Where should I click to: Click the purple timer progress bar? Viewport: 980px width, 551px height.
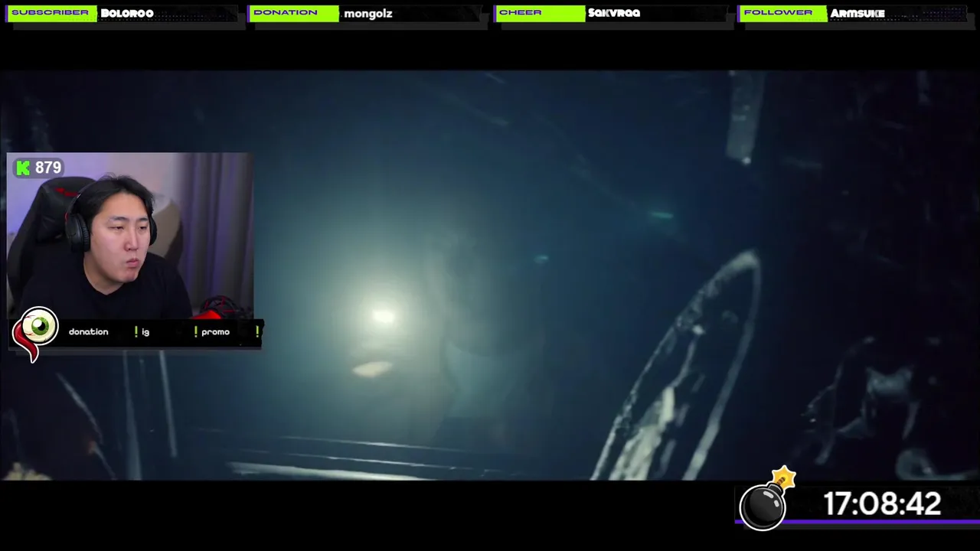(857, 523)
